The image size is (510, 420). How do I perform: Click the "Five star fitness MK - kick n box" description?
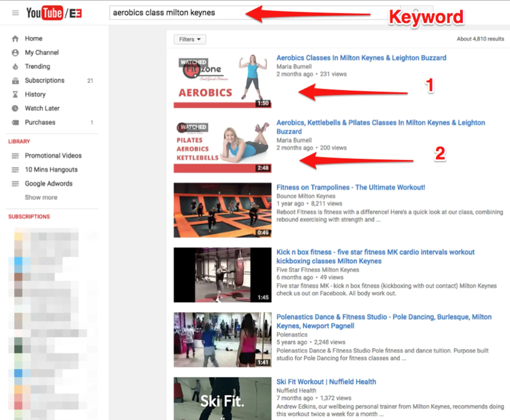386,290
